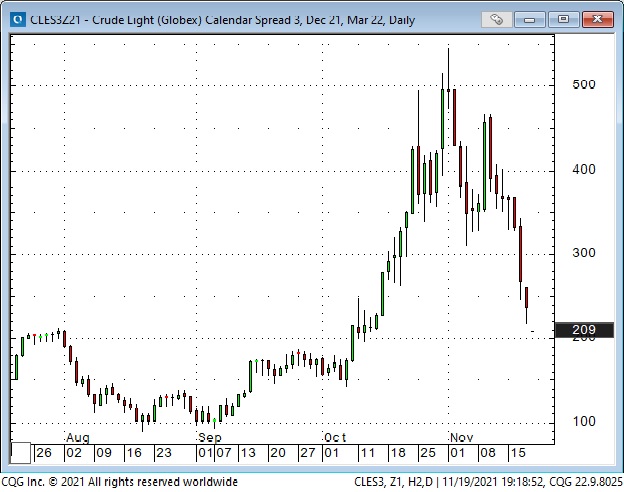
Task: Click date label 26 on time axis
Action: tap(44, 453)
